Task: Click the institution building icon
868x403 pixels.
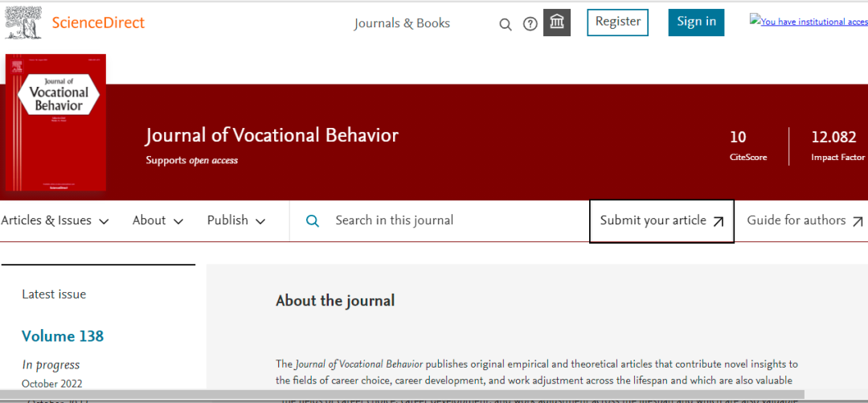Action: coord(557,23)
